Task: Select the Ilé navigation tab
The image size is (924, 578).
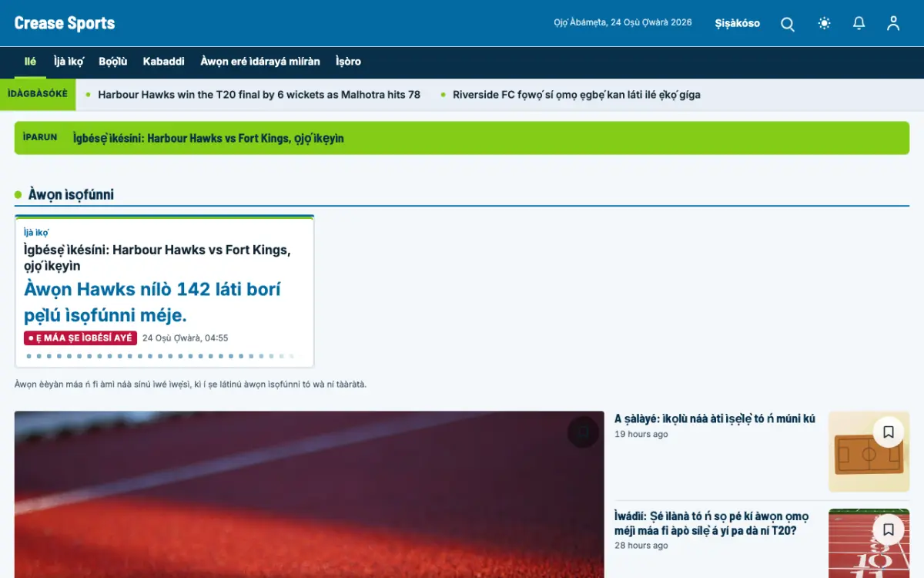Action: click(30, 62)
